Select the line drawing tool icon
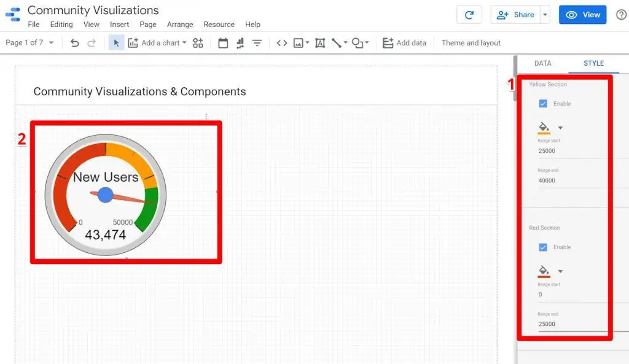This screenshot has width=629, height=364. tap(337, 43)
